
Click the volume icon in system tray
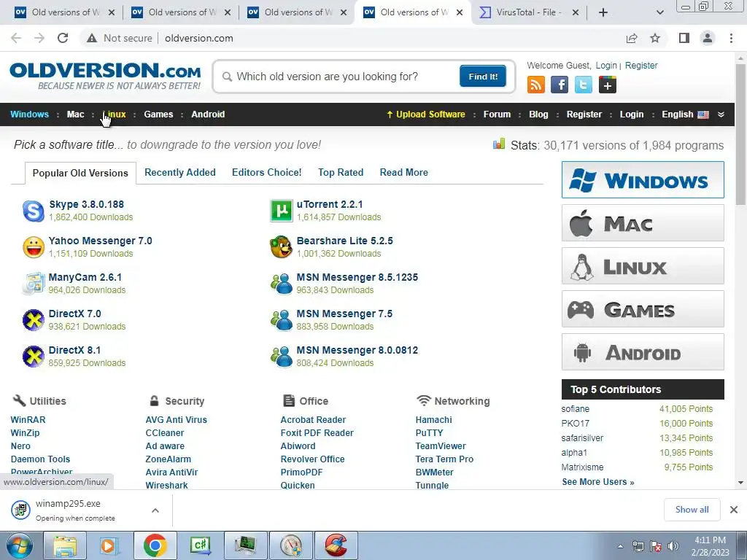click(x=673, y=546)
